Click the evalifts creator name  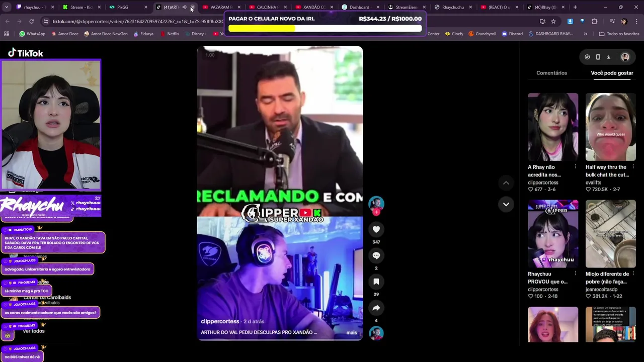(595, 183)
